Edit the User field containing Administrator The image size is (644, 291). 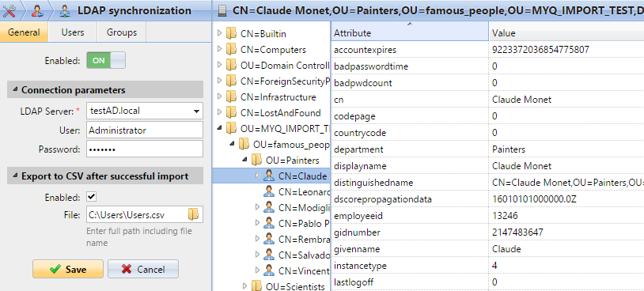(x=145, y=130)
